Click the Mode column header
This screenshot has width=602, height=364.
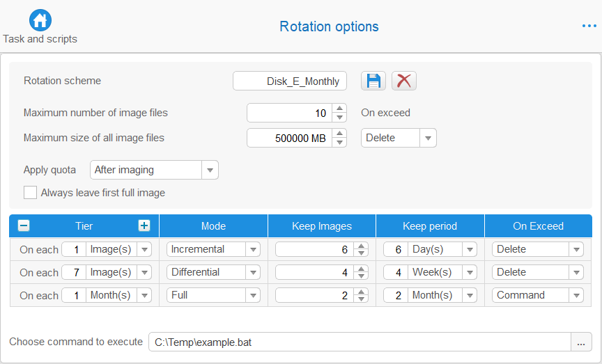(213, 226)
